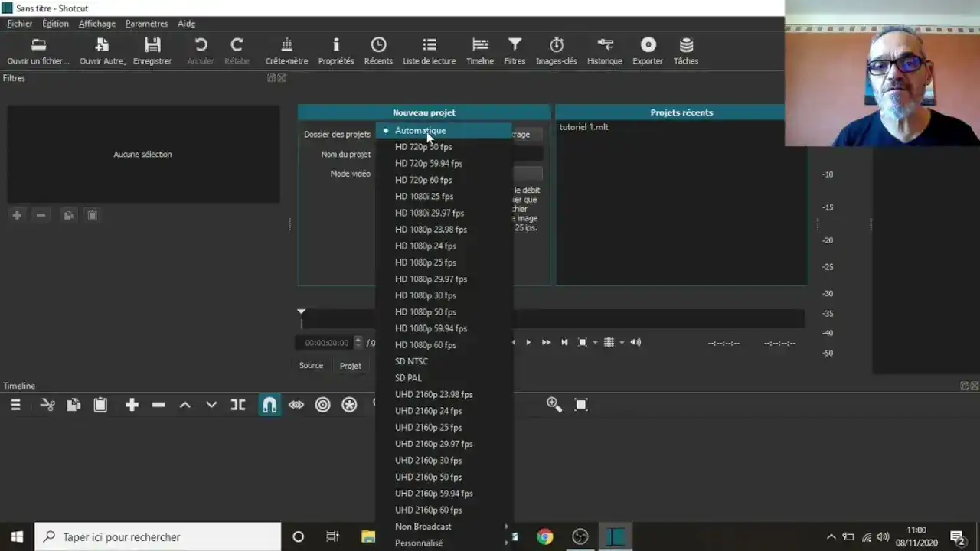The width and height of the screenshot is (980, 551).
Task: Toggle scrub-while-dragging eye icon
Action: (296, 405)
